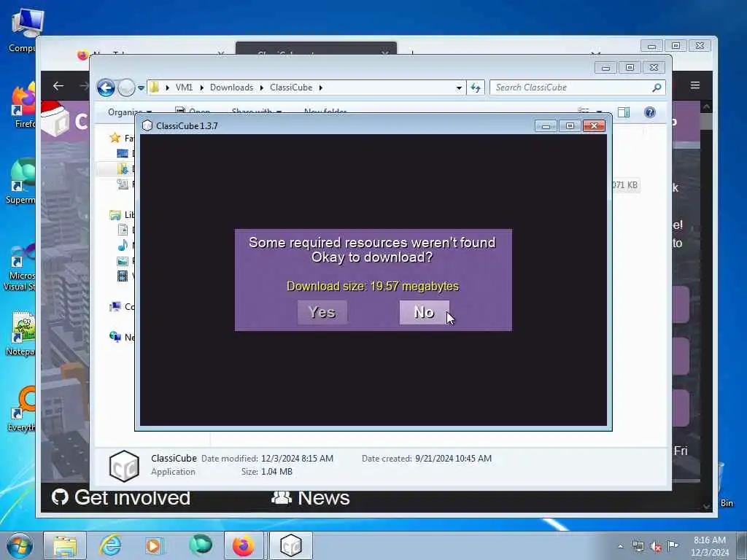
Task: Click No to decline the download
Action: coord(424,312)
